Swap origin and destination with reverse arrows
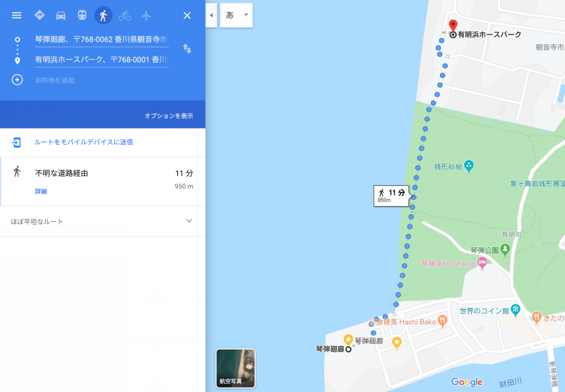 (x=187, y=49)
